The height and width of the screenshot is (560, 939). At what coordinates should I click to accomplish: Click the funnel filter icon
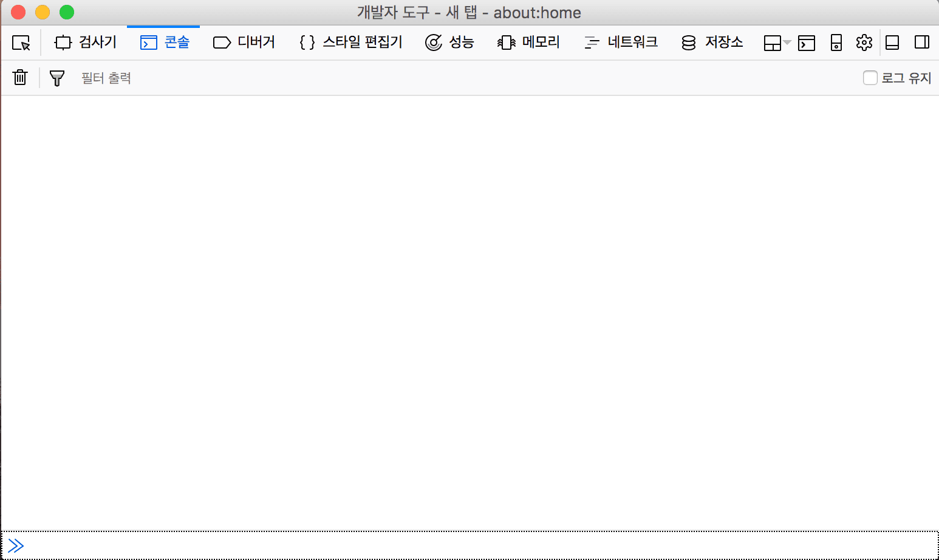(57, 78)
